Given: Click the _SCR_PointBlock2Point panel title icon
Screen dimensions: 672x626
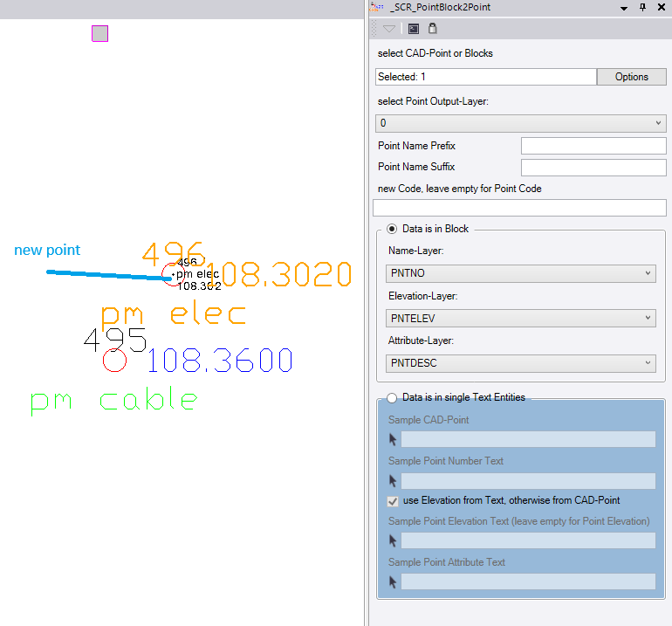Looking at the screenshot, I should coord(377,7).
